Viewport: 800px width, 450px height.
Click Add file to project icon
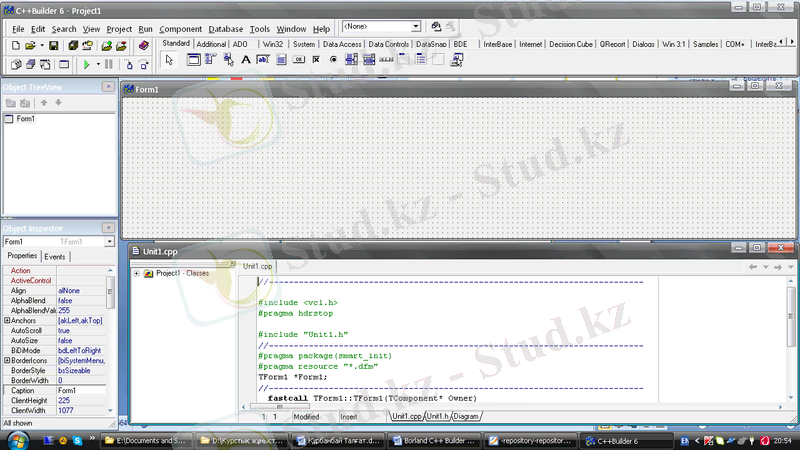(x=107, y=46)
